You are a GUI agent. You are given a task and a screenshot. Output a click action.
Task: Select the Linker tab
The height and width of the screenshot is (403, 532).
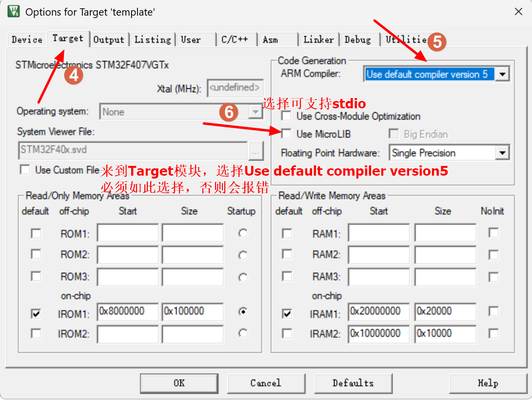(x=318, y=40)
